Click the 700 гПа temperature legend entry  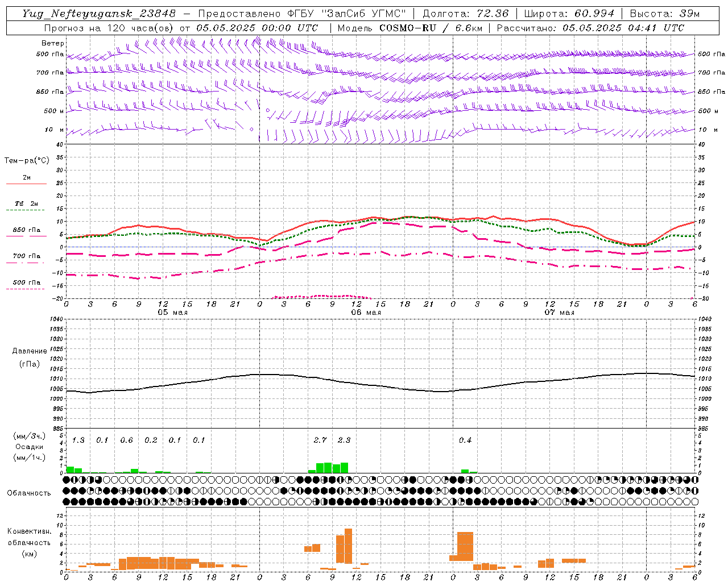click(x=26, y=256)
